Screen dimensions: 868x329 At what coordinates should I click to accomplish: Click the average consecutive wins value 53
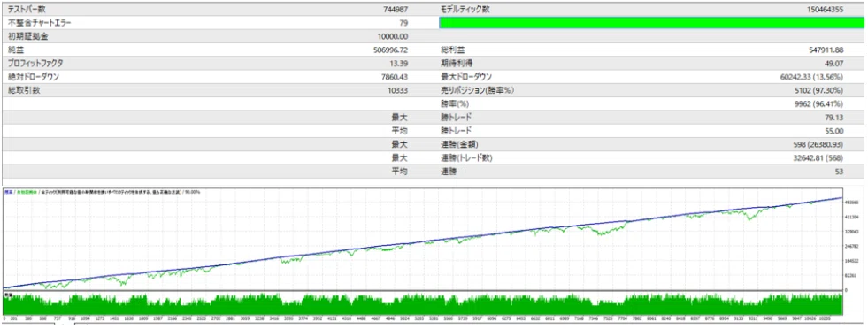pyautogui.click(x=839, y=172)
